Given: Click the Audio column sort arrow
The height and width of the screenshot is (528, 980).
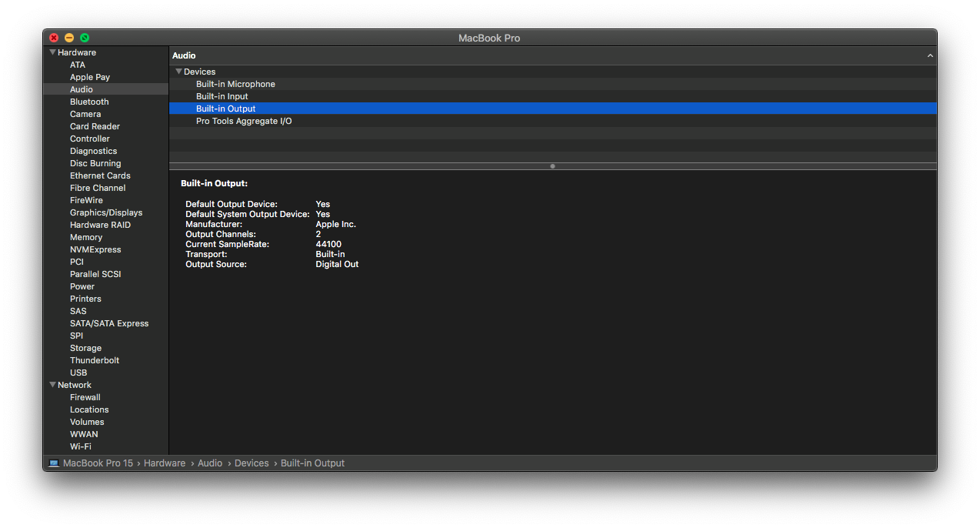Looking at the screenshot, I should pos(930,55).
